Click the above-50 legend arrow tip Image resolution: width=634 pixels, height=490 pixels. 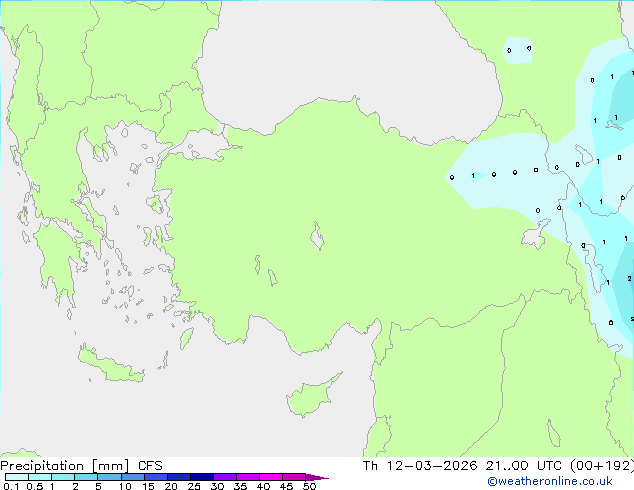click(x=317, y=477)
